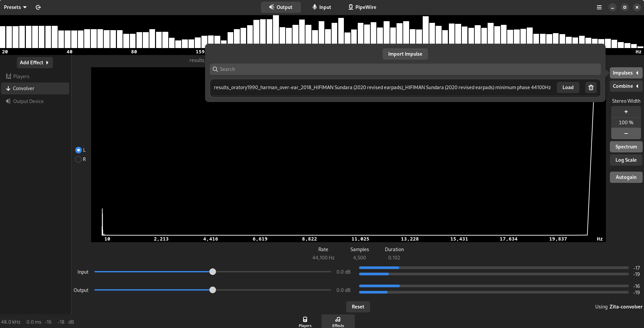Switch to the Output tab

click(281, 7)
